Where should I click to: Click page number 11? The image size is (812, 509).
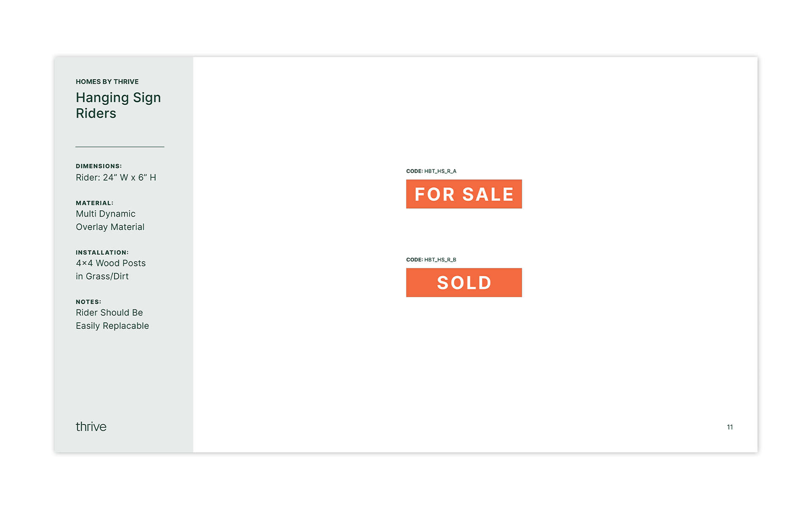pyautogui.click(x=730, y=427)
